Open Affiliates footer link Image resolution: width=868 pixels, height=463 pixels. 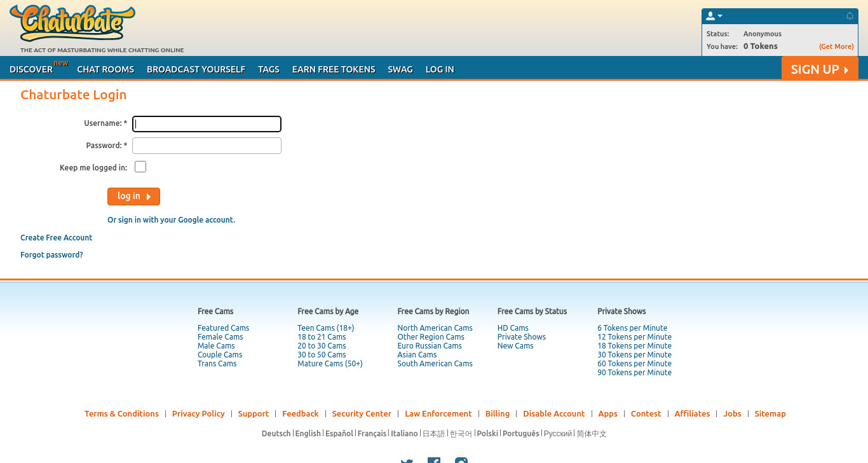pos(692,413)
